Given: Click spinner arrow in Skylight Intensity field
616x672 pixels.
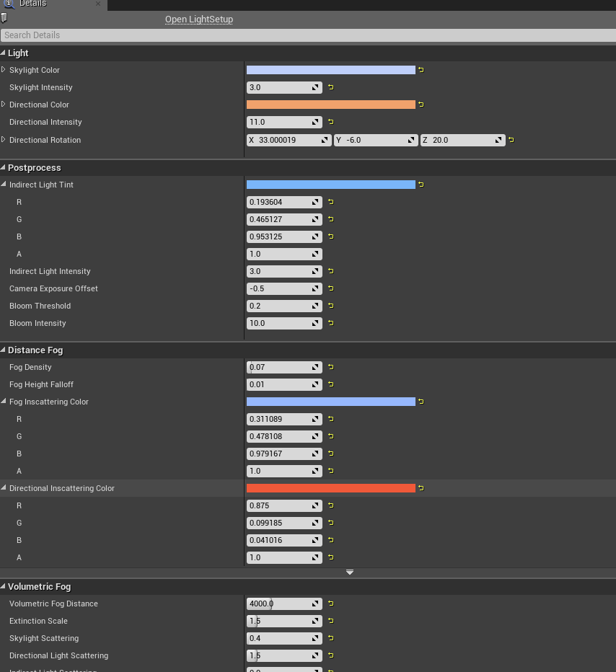Looking at the screenshot, I should [315, 87].
